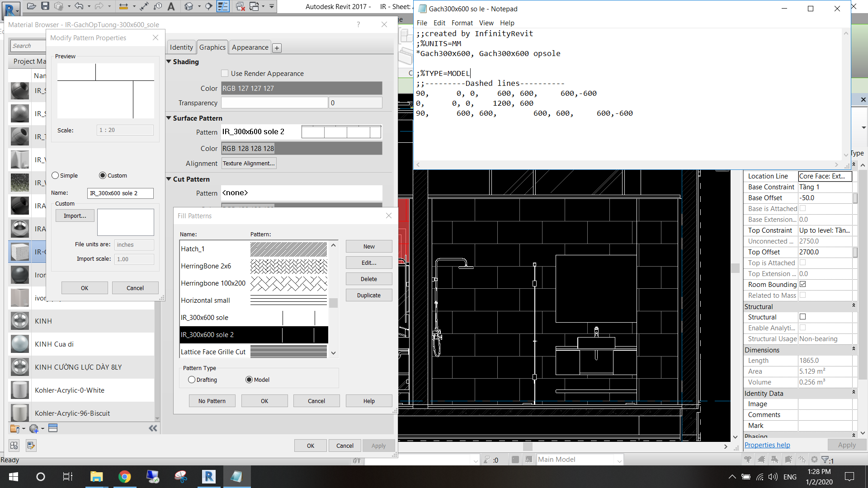Select the Model pattern type radio
This screenshot has width=868, height=488.
coord(249,380)
